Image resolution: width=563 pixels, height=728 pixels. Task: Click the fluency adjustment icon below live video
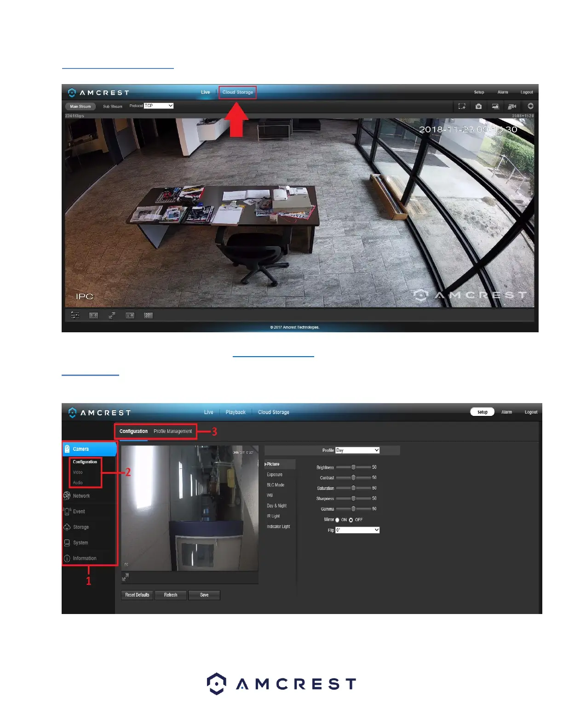[148, 315]
